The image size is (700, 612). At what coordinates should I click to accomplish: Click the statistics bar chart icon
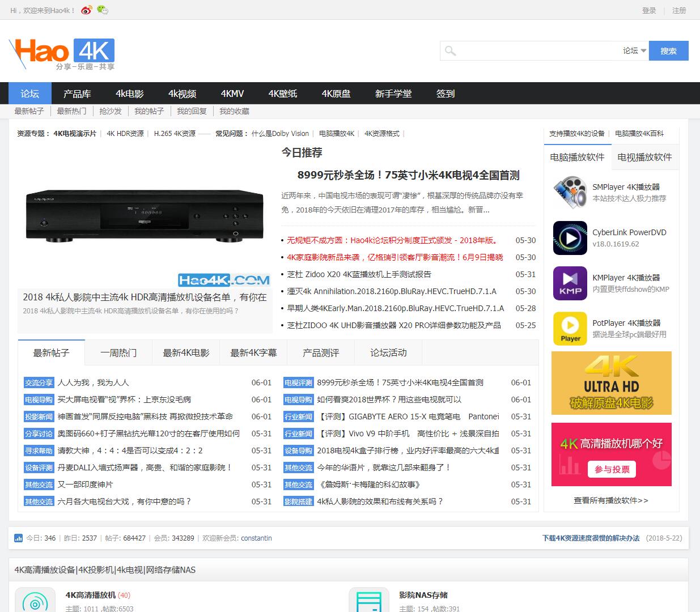[x=18, y=538]
